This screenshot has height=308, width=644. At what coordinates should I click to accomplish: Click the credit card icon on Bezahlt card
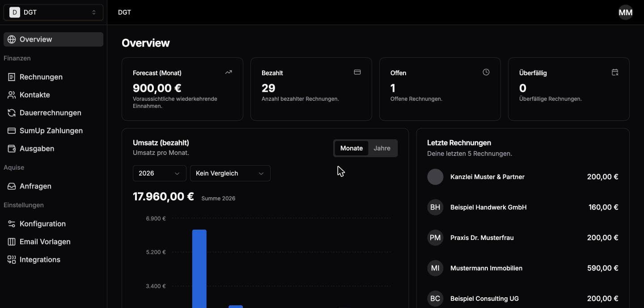(x=357, y=72)
